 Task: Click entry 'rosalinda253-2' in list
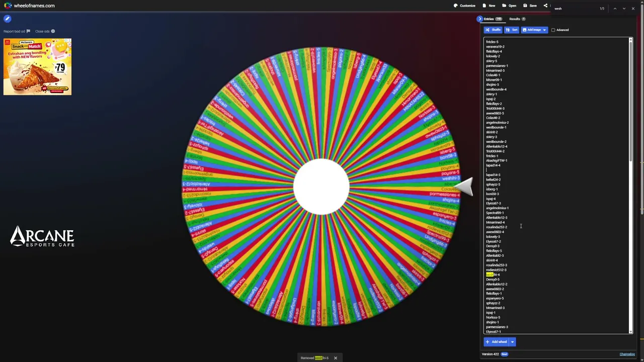(497, 227)
